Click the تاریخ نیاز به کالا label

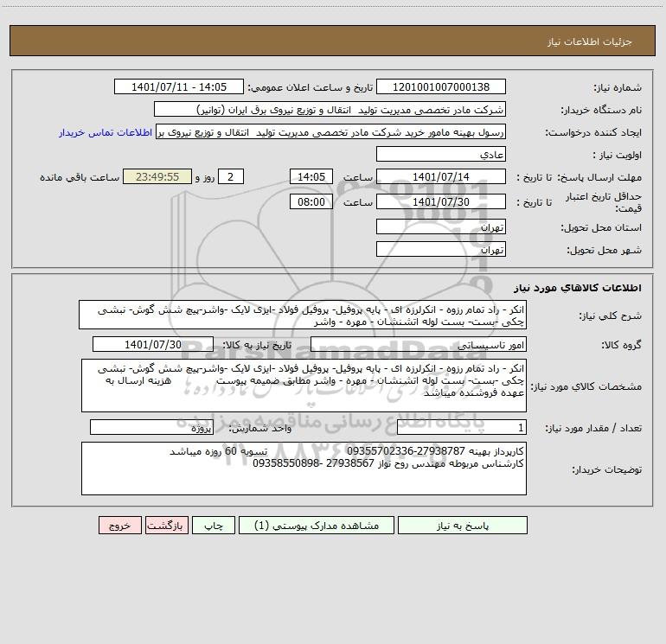(258, 345)
